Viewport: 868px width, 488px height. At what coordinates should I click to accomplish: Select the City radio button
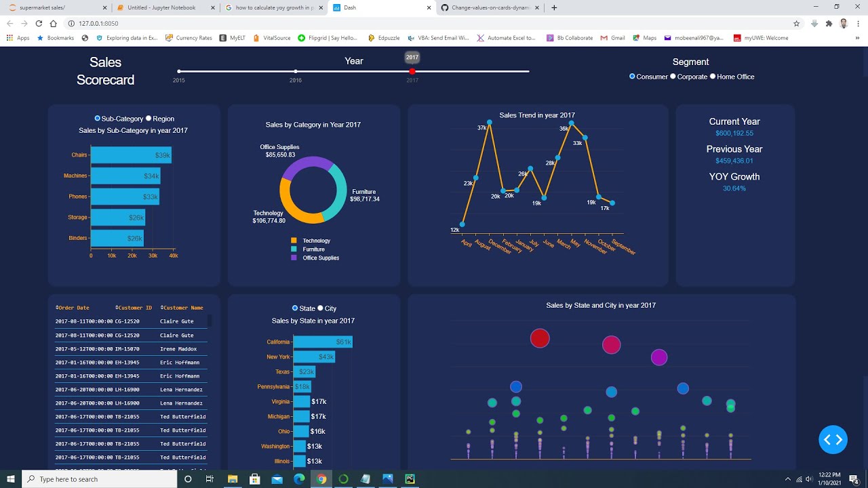tap(319, 308)
